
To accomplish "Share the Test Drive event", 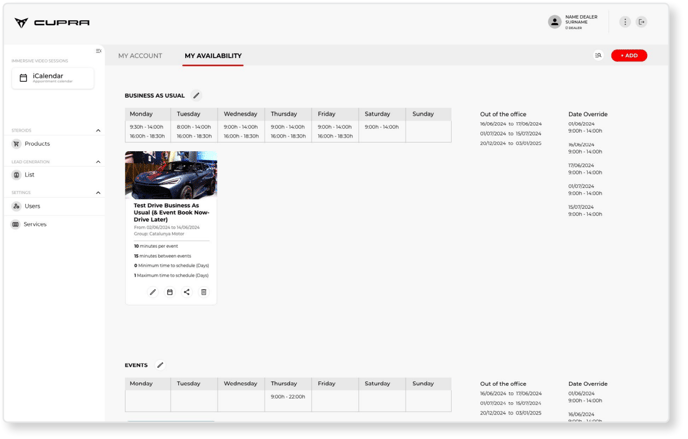I will point(187,292).
